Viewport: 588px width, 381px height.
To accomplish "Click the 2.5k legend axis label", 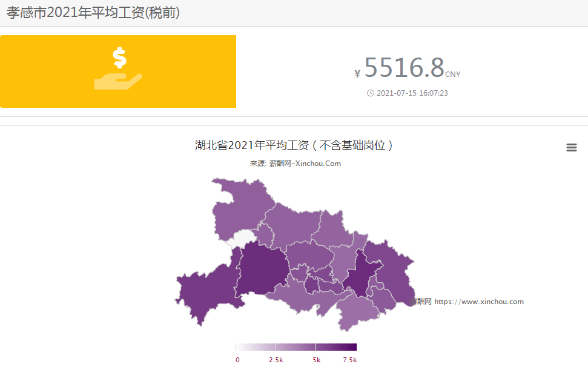I will coord(276,360).
